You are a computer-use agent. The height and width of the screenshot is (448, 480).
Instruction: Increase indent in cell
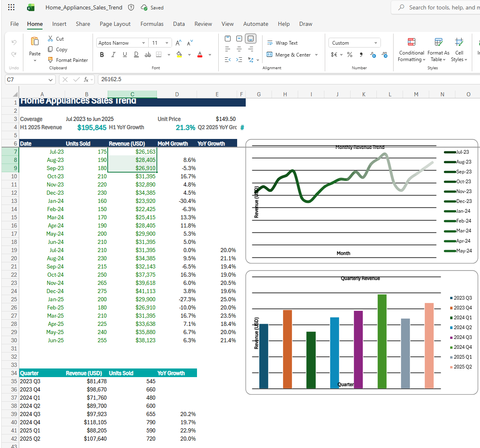[239, 60]
